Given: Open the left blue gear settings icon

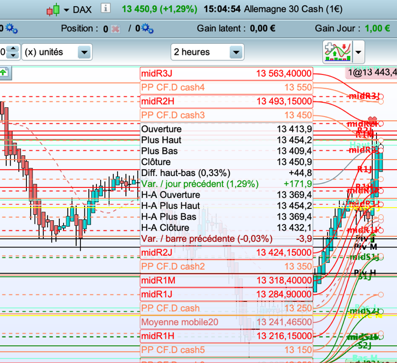Looking at the screenshot, I should pyautogui.click(x=12, y=29).
